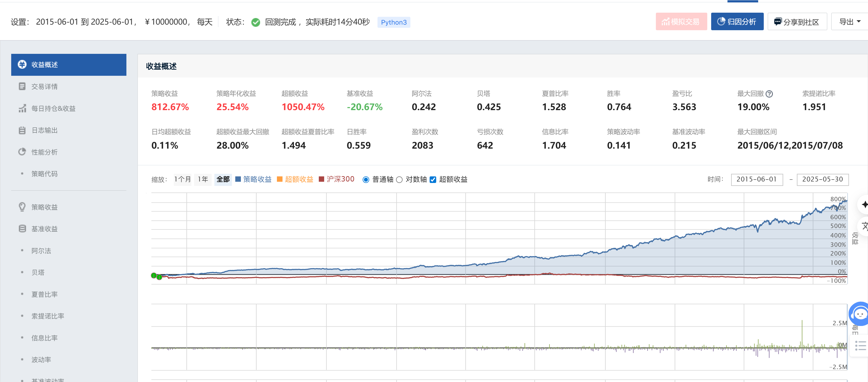Open 交易详情 in the sidebar
Viewport: 868px width, 382px height.
(69, 87)
